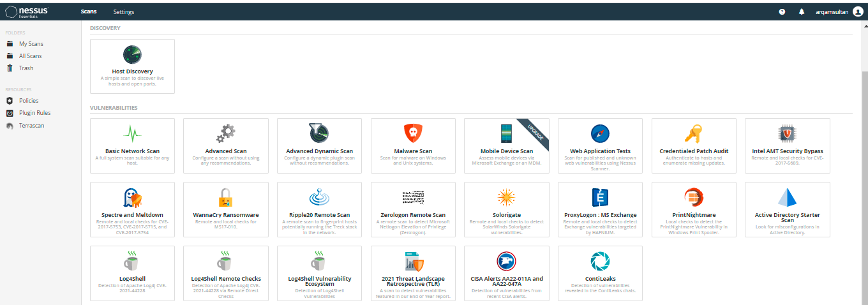Click the Basic Network Scan title text

coord(132,151)
